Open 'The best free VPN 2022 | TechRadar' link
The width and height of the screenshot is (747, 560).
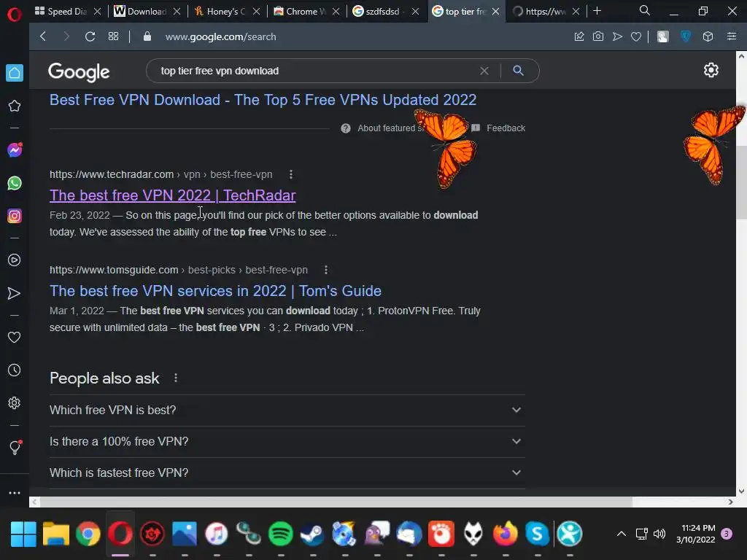(172, 195)
